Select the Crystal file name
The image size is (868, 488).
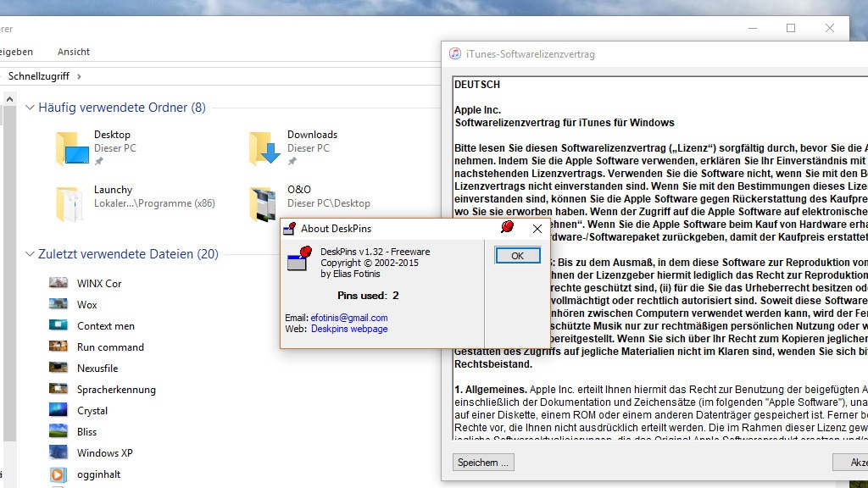coord(92,411)
